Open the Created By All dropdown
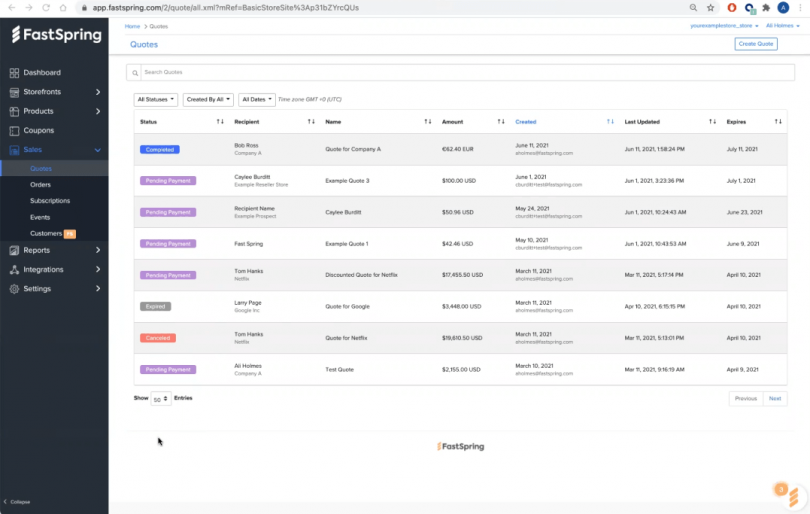Image resolution: width=810 pixels, height=514 pixels. click(208, 99)
